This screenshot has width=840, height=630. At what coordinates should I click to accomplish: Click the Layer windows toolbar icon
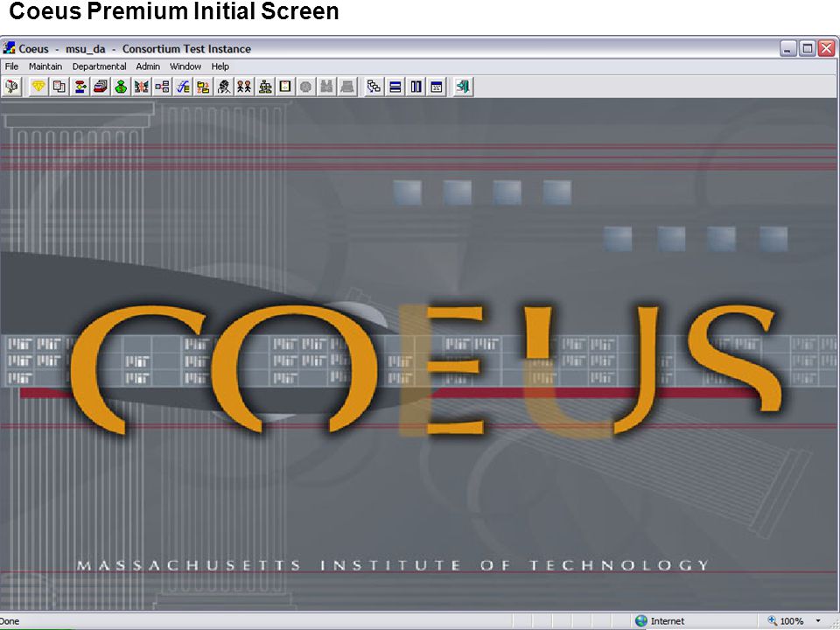coord(437,87)
